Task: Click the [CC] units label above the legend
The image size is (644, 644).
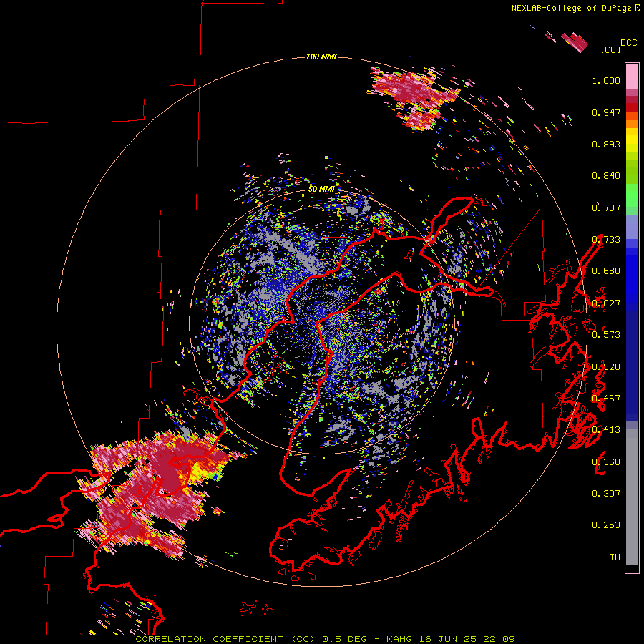Action: 610,49
